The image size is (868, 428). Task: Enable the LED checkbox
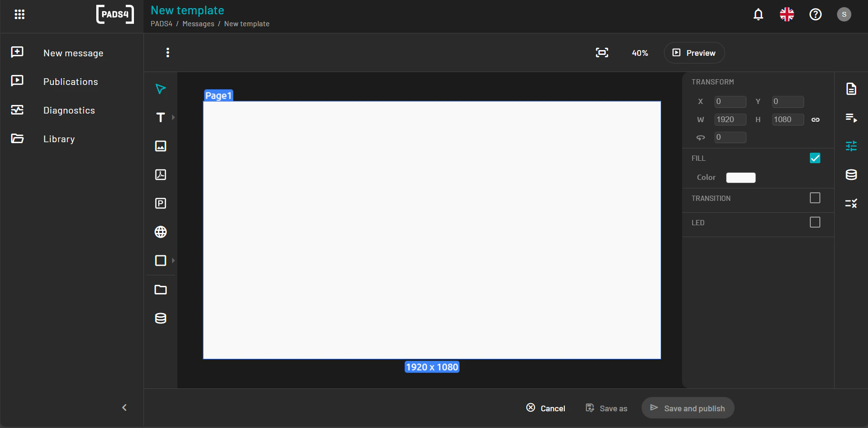[x=815, y=222]
